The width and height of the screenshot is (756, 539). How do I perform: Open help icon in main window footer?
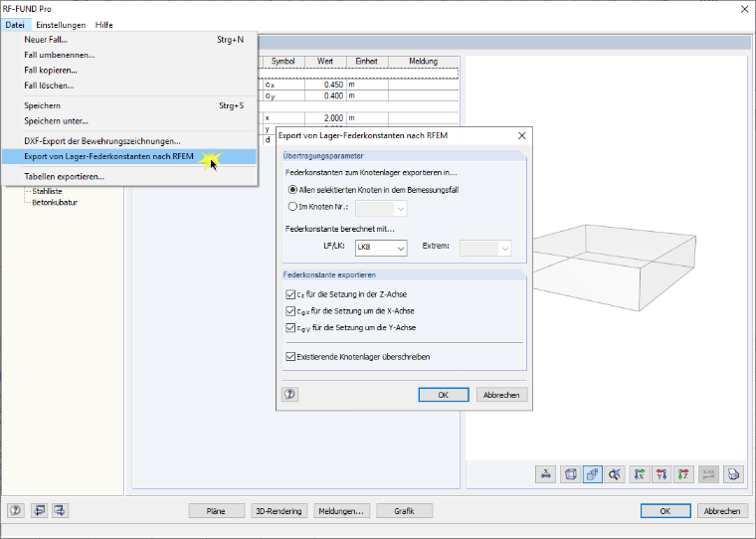point(16,510)
